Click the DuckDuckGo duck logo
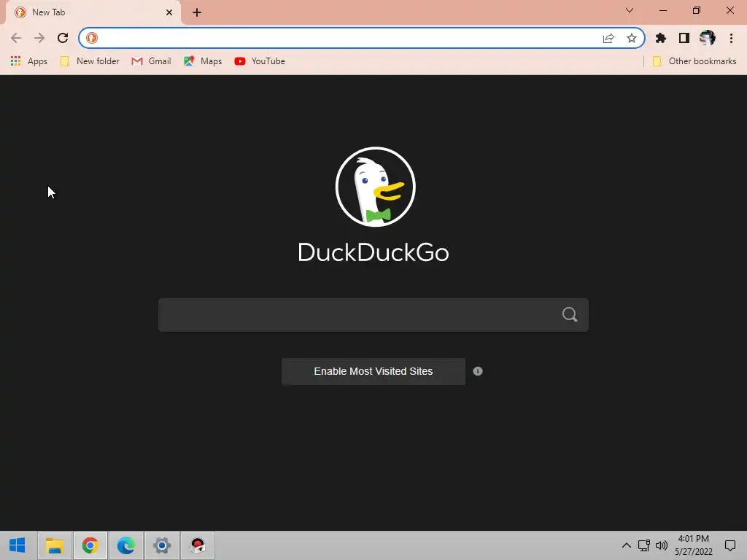Screen dimensions: 747x560 [376, 187]
